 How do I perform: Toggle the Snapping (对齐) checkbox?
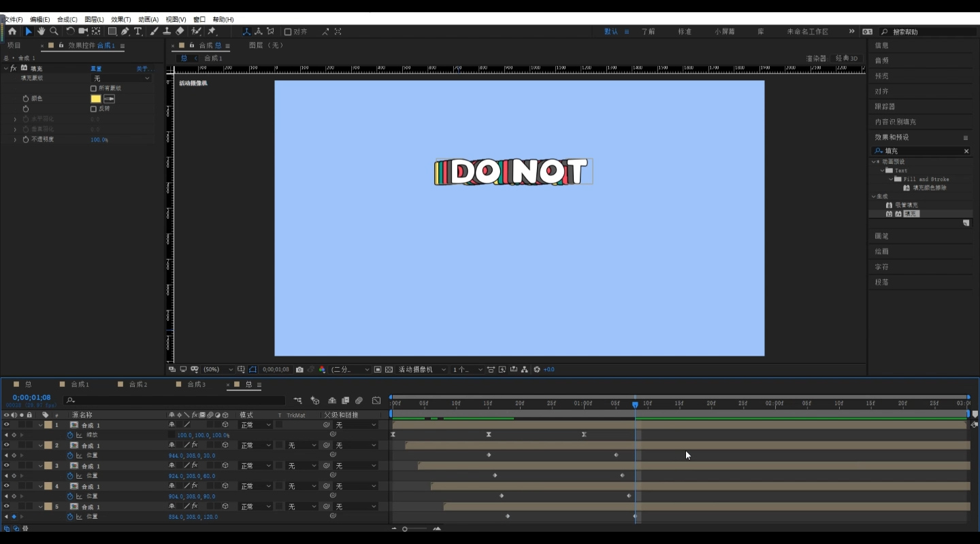coord(288,31)
